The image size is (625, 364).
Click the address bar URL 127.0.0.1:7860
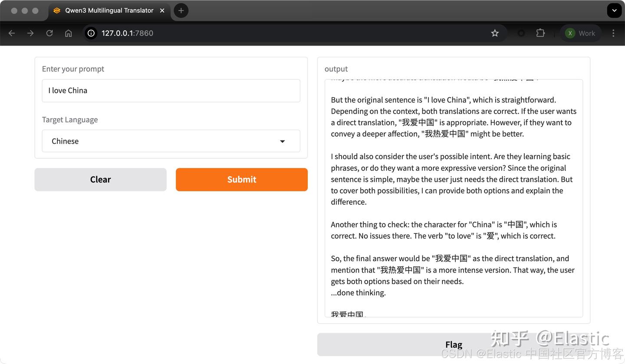click(x=127, y=33)
